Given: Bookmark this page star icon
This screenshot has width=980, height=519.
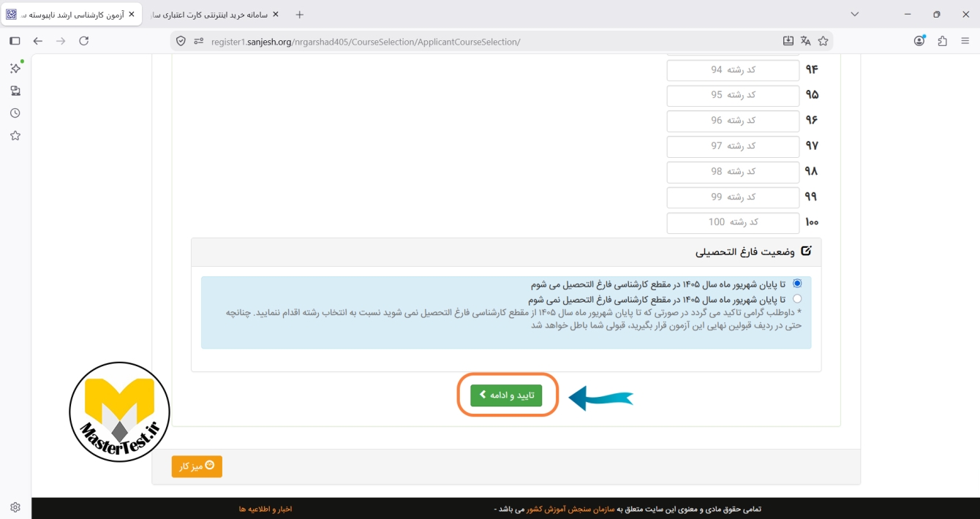Looking at the screenshot, I should (x=823, y=41).
